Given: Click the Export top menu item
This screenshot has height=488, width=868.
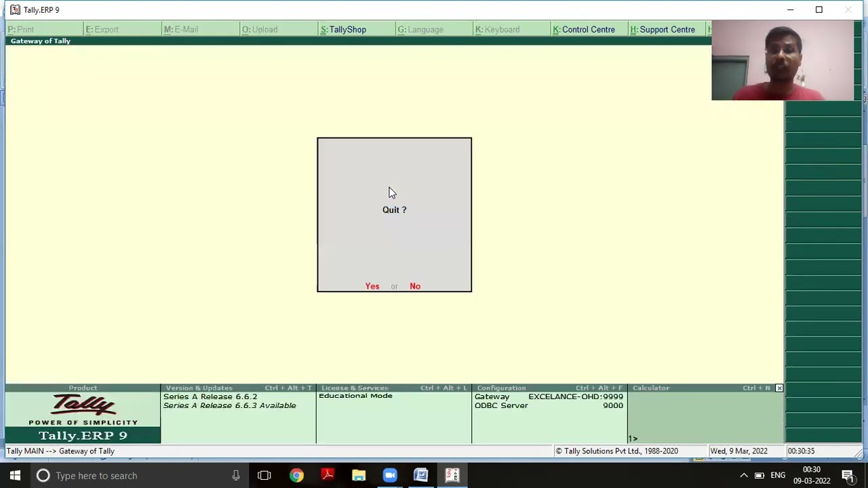Looking at the screenshot, I should (102, 29).
